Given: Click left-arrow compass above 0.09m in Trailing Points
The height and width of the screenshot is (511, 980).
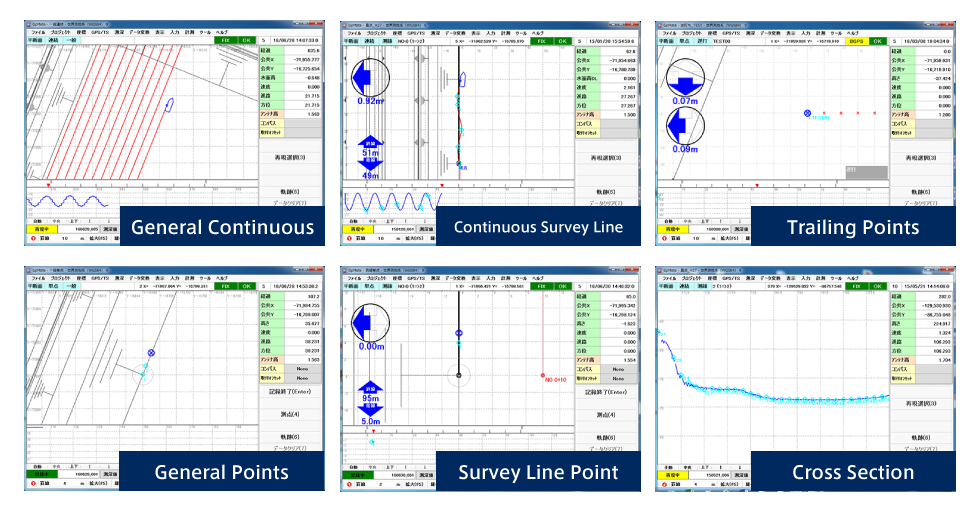Looking at the screenshot, I should [686, 126].
